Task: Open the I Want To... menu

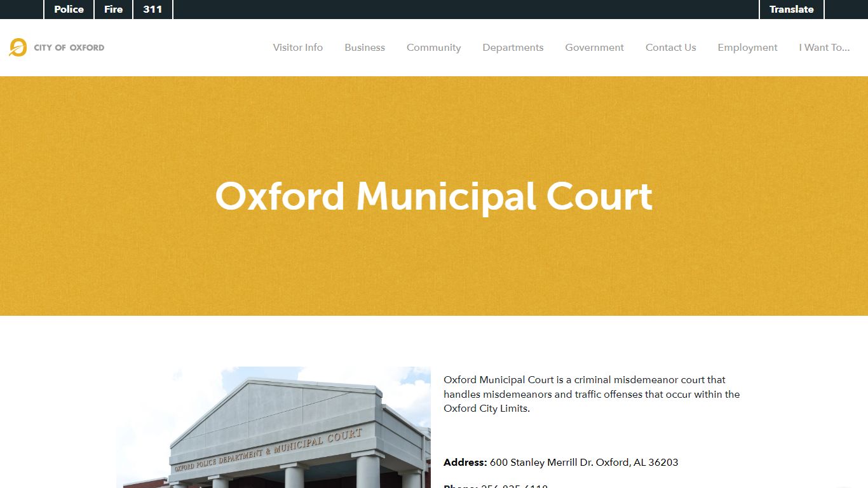Action: [824, 48]
